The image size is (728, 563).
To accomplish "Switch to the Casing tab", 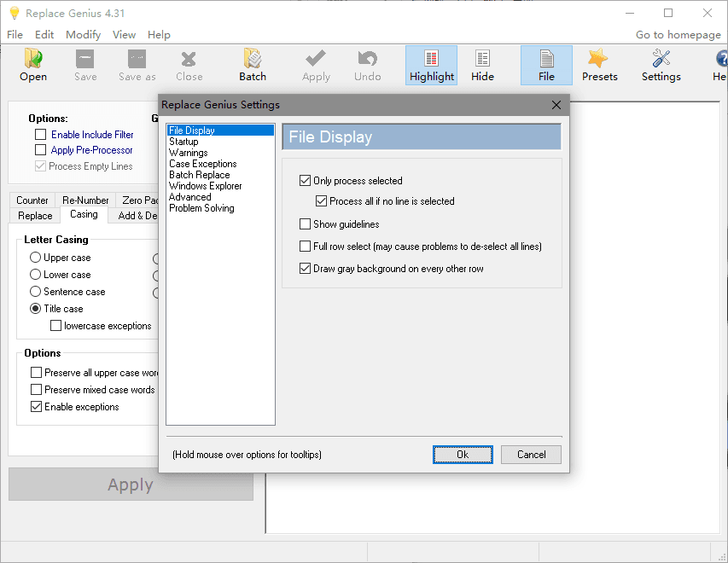I will (84, 214).
